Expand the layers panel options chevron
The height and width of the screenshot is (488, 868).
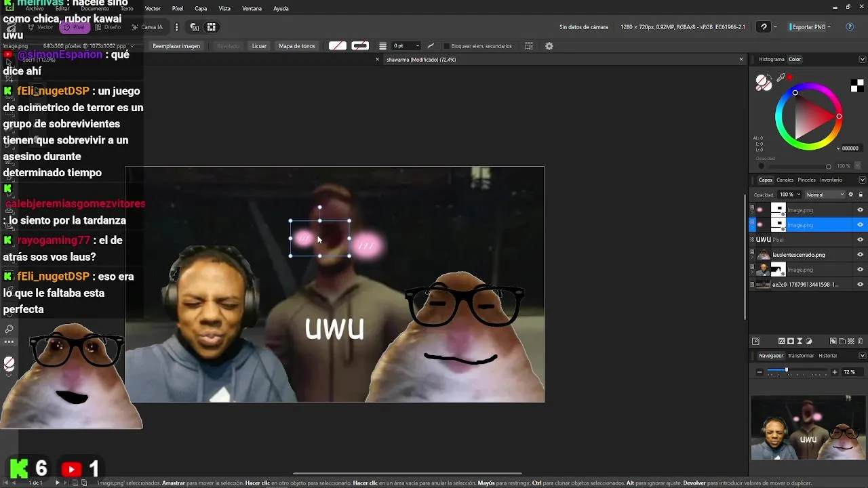point(863,180)
